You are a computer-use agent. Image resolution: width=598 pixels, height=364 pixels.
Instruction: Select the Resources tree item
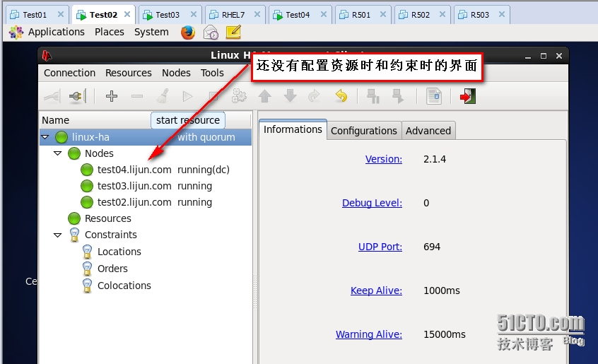108,218
